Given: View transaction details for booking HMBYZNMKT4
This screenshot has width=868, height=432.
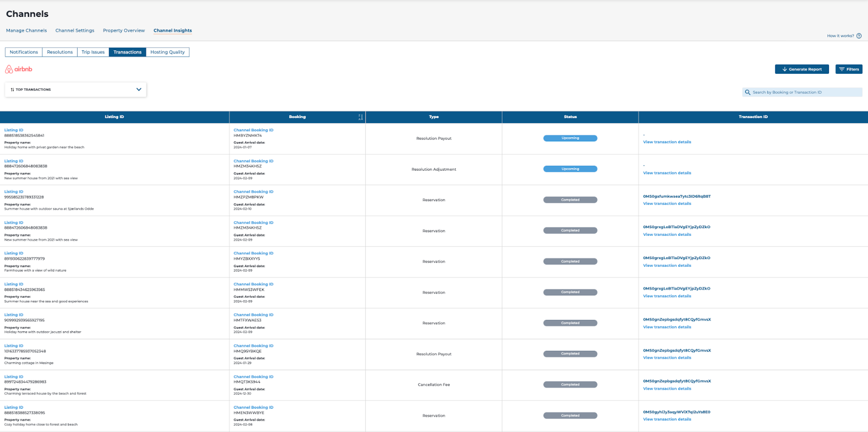Looking at the screenshot, I should tap(667, 142).
